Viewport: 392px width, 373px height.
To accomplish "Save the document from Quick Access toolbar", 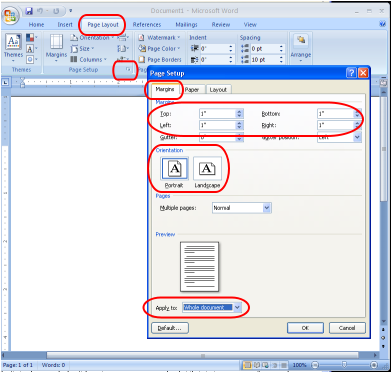I will click(x=29, y=11).
